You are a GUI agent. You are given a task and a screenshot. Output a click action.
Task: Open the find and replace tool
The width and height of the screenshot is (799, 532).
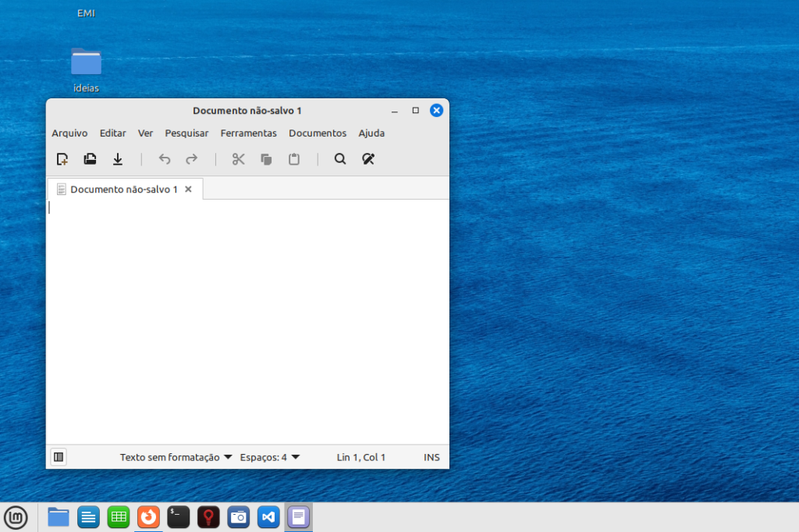pos(368,159)
